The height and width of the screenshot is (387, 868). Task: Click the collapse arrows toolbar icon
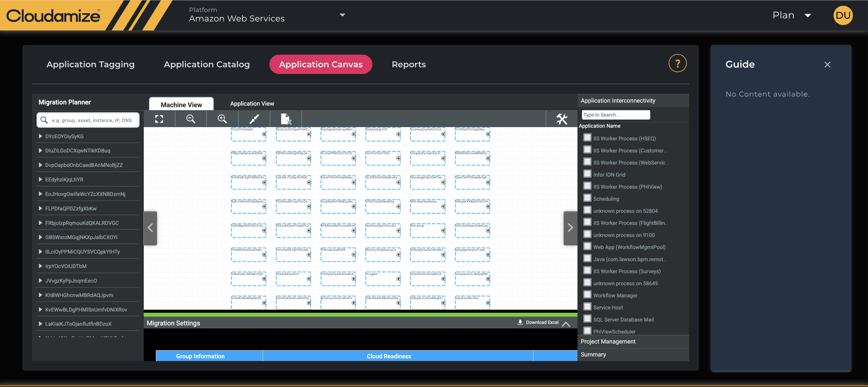click(x=254, y=119)
